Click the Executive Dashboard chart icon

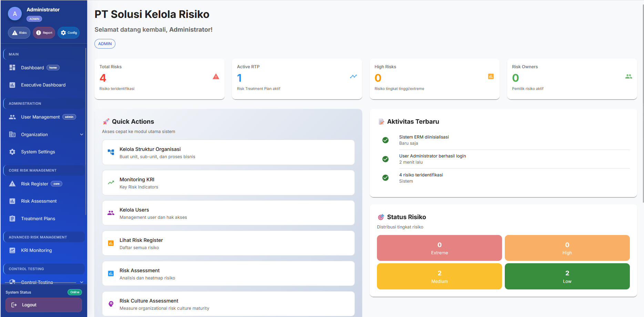[12, 85]
